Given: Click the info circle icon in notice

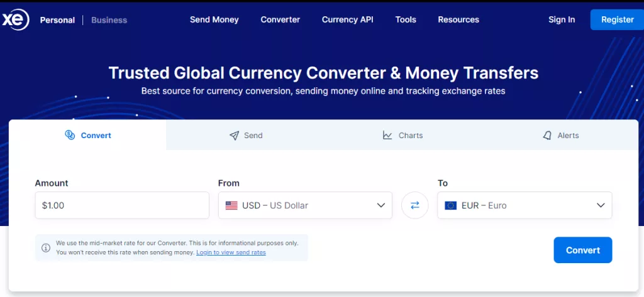Looking at the screenshot, I should click(x=46, y=248).
